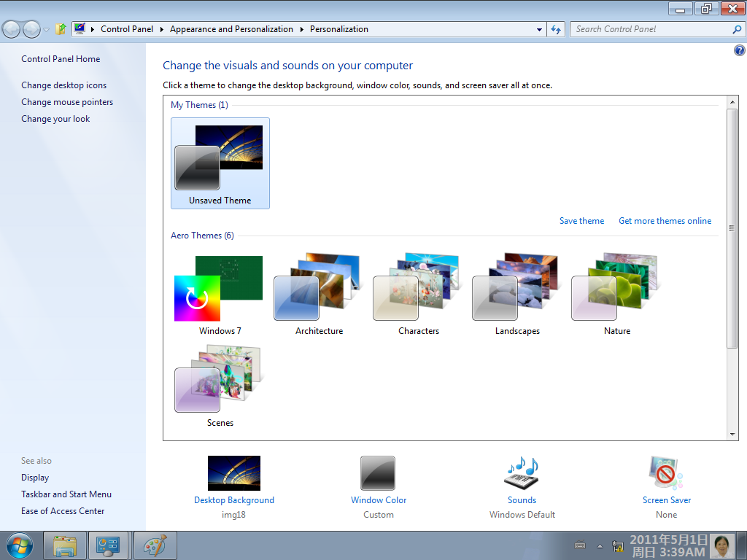Click the keyboard tray icon
This screenshot has width=747, height=560.
pos(580,545)
